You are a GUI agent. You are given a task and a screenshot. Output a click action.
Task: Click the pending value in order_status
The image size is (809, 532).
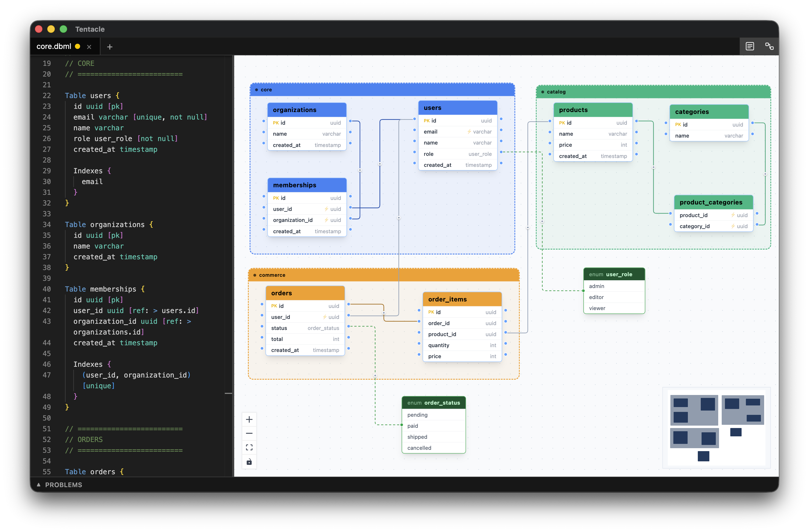click(417, 415)
